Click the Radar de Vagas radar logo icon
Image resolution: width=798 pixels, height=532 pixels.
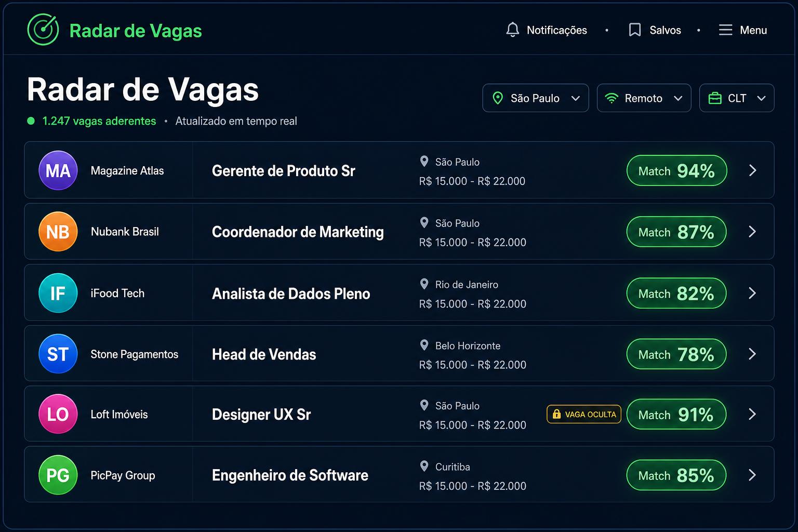coord(43,30)
